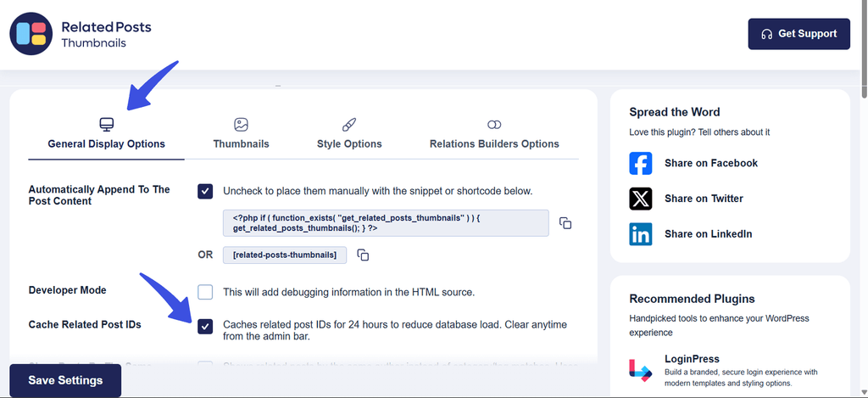Image resolution: width=868 pixels, height=398 pixels.
Task: Click the LinkedIn logo icon
Action: coord(641,234)
